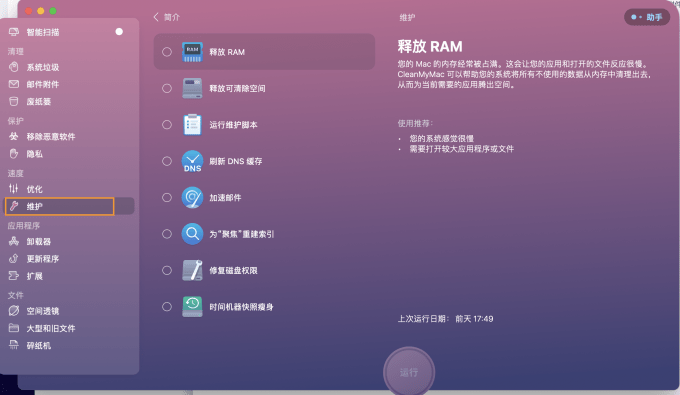The width and height of the screenshot is (680, 395).
Task: Click the green window zoom button
Action: pos(53,11)
